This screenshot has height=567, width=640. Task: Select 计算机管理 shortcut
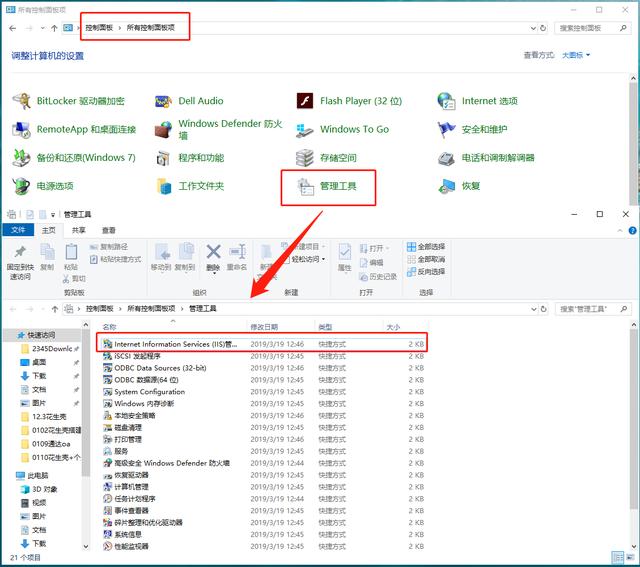point(262,487)
